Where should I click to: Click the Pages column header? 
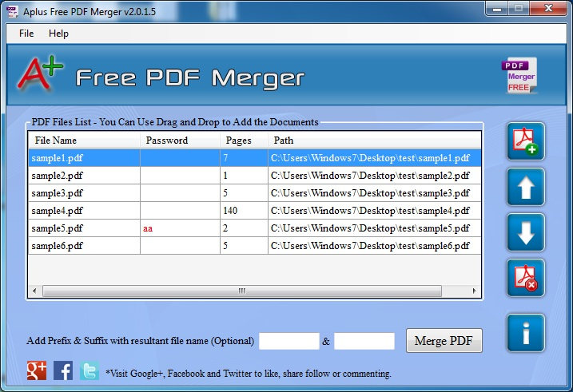pyautogui.click(x=244, y=141)
